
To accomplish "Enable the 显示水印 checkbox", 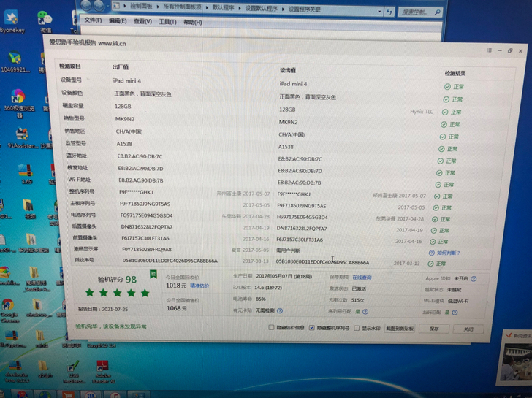I will tap(357, 328).
